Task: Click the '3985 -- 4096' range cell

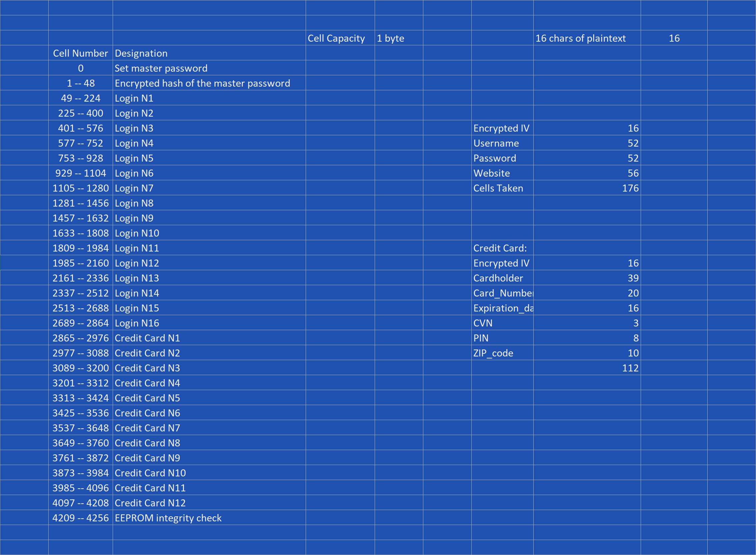Action: click(81, 487)
